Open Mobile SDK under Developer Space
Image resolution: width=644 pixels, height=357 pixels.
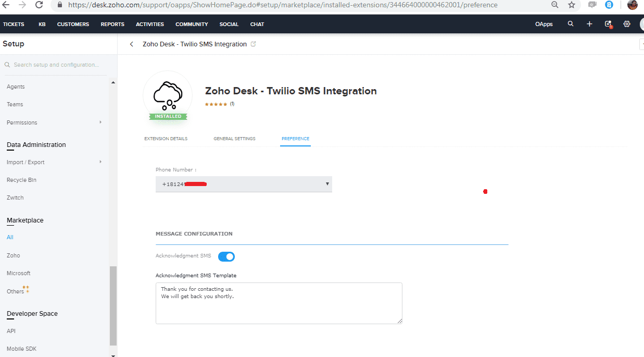point(21,349)
